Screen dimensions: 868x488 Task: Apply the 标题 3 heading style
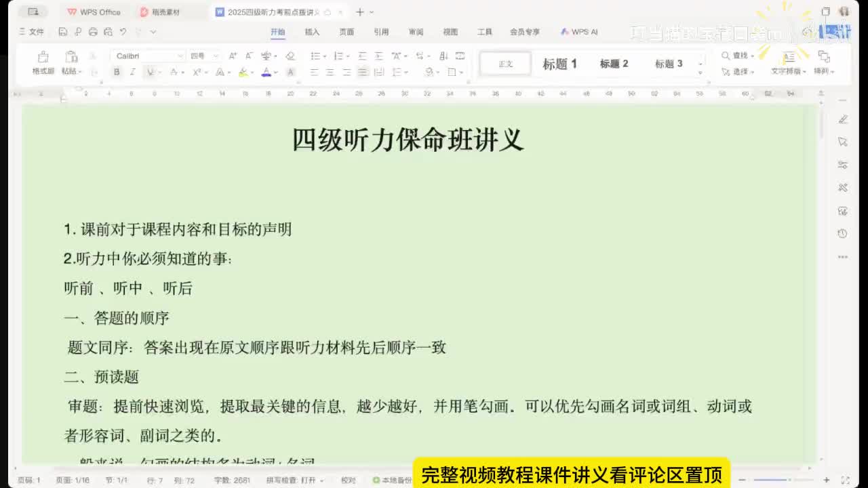coord(669,64)
